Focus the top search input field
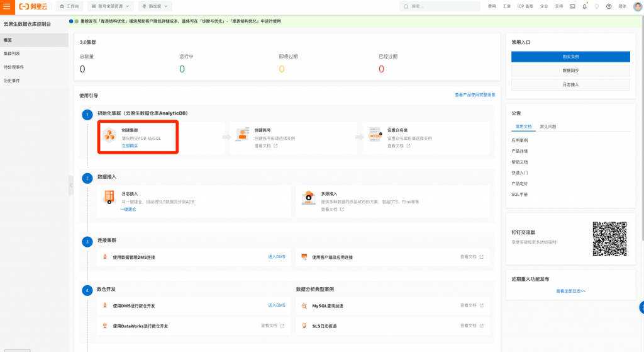The height and width of the screenshot is (352, 644). pos(440,6)
